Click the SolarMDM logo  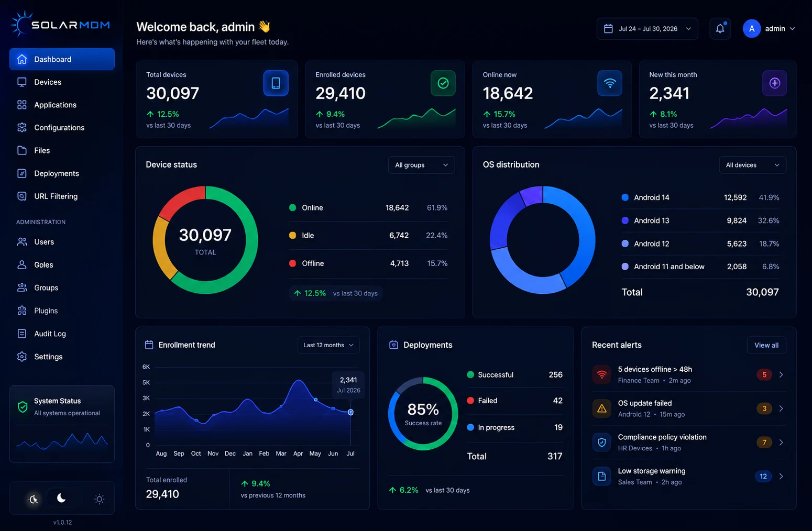click(x=60, y=25)
